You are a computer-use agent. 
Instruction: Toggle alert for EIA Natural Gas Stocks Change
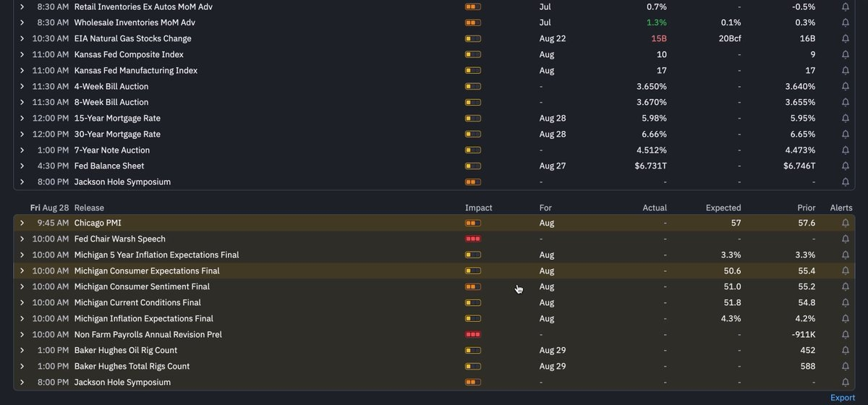pos(846,38)
